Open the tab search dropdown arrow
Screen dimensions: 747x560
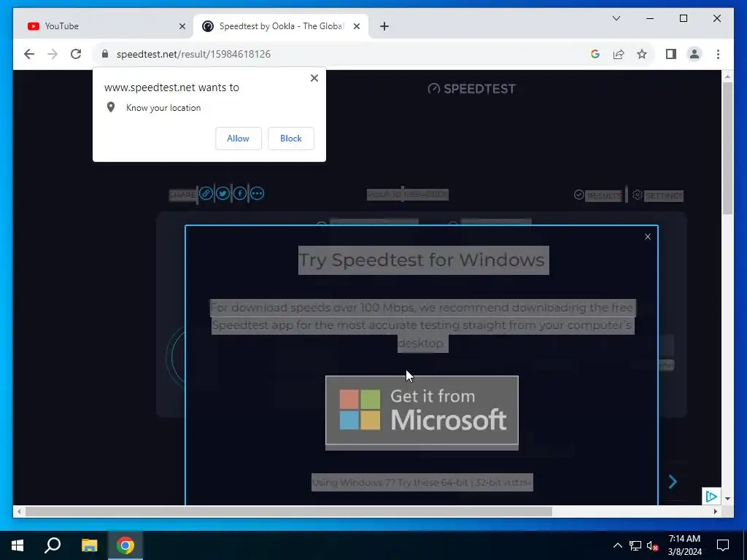coord(616,18)
